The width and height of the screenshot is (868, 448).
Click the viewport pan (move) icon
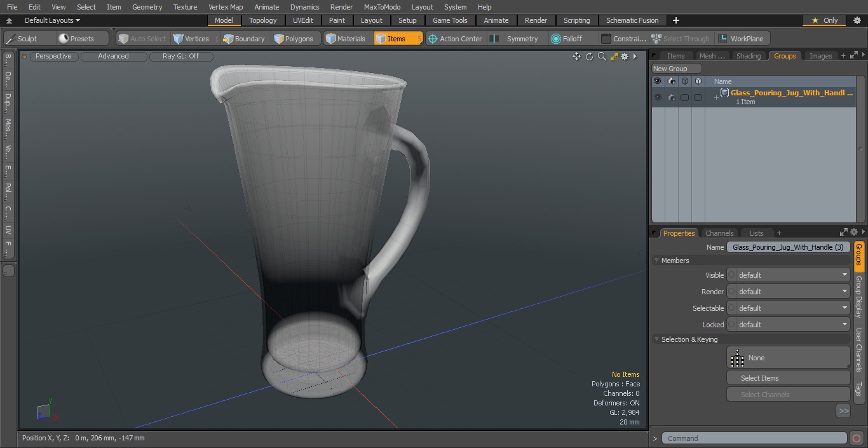pos(576,57)
